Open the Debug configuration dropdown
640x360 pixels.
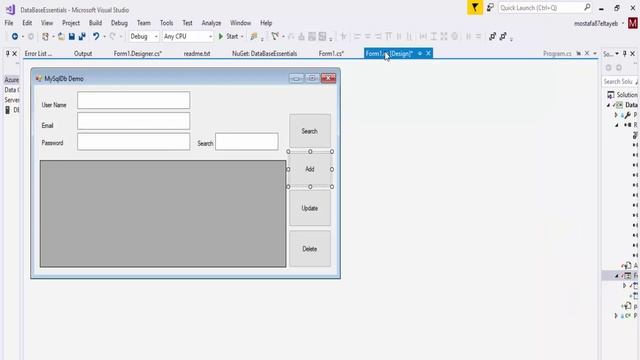(x=143, y=36)
